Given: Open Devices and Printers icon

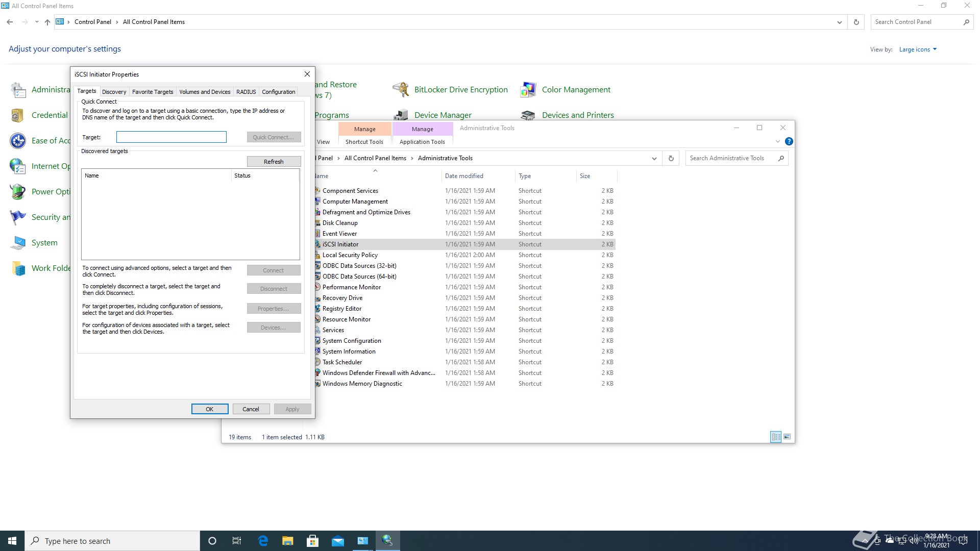Looking at the screenshot, I should (x=528, y=115).
